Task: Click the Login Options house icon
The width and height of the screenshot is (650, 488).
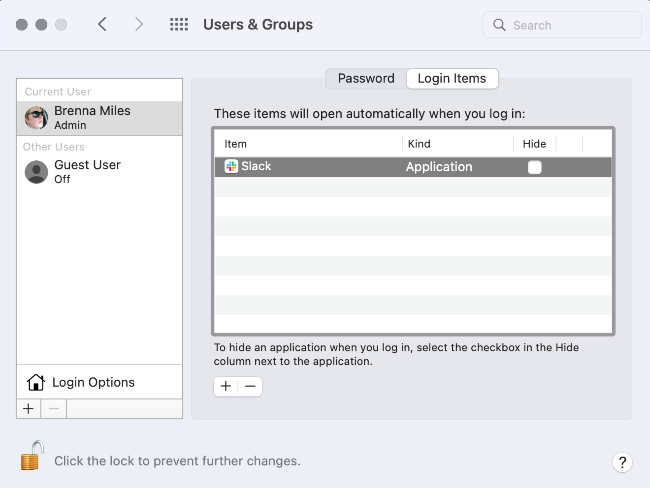Action: coord(36,382)
